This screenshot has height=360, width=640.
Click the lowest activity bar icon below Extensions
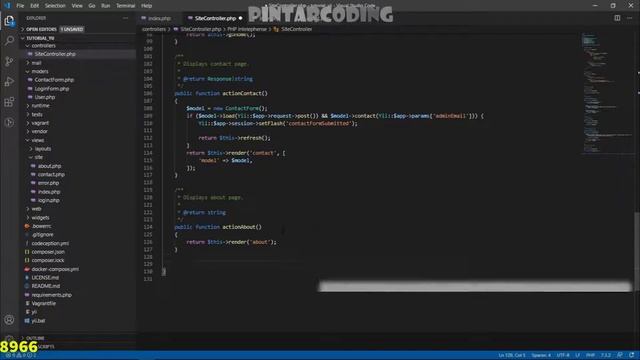9,122
